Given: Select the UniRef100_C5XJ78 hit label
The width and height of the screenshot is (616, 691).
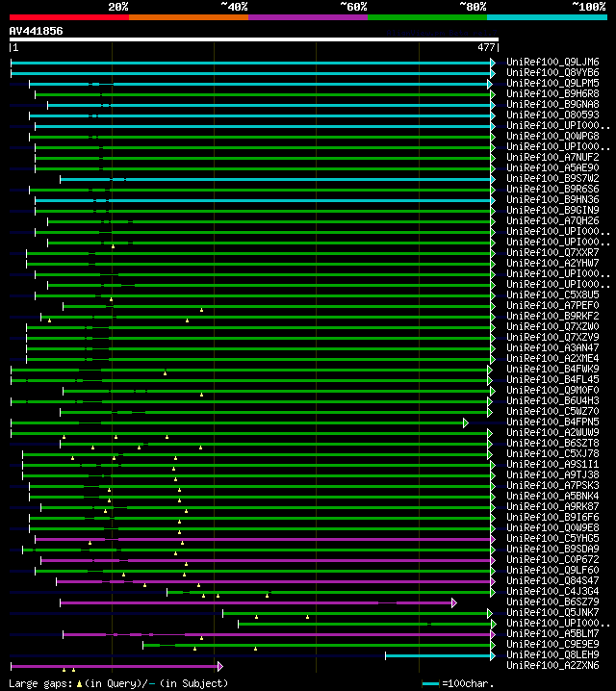Looking at the screenshot, I should click(x=552, y=453).
